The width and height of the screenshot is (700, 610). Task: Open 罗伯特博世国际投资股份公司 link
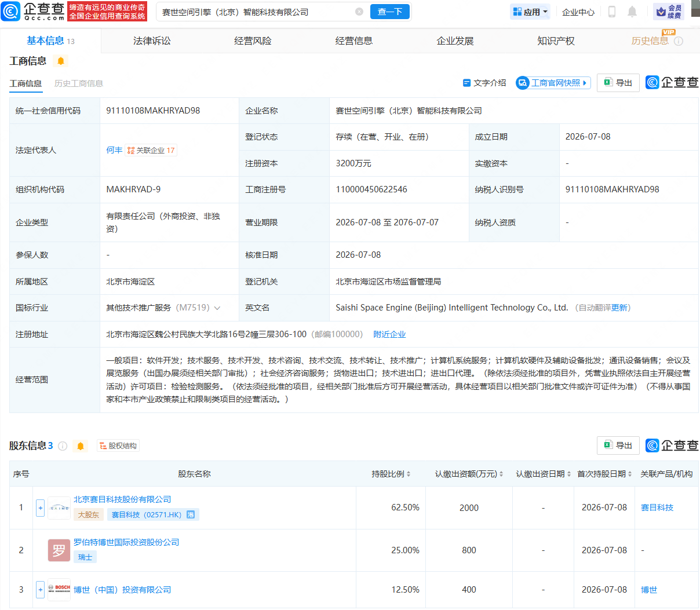pos(126,542)
